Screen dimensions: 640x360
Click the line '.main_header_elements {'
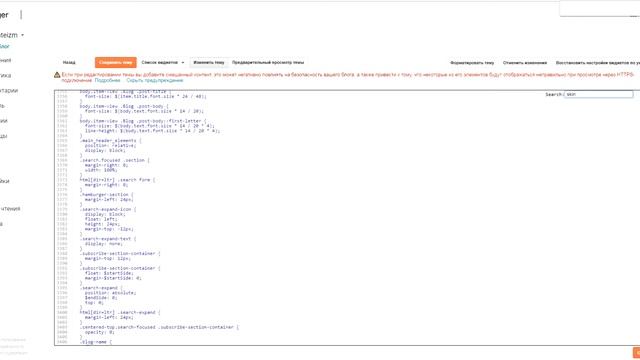pos(111,140)
